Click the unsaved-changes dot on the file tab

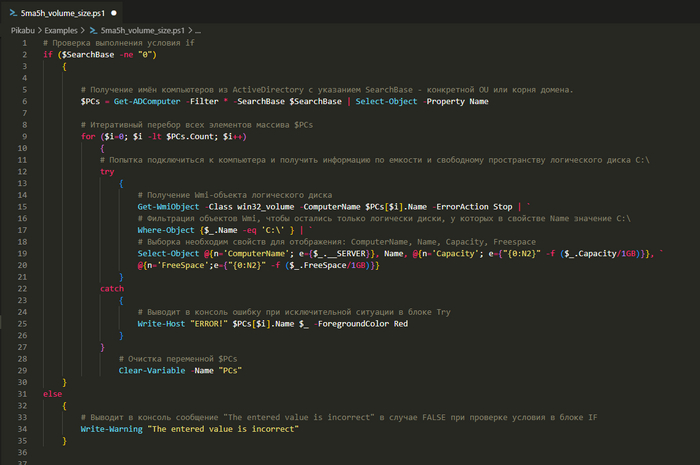(113, 13)
